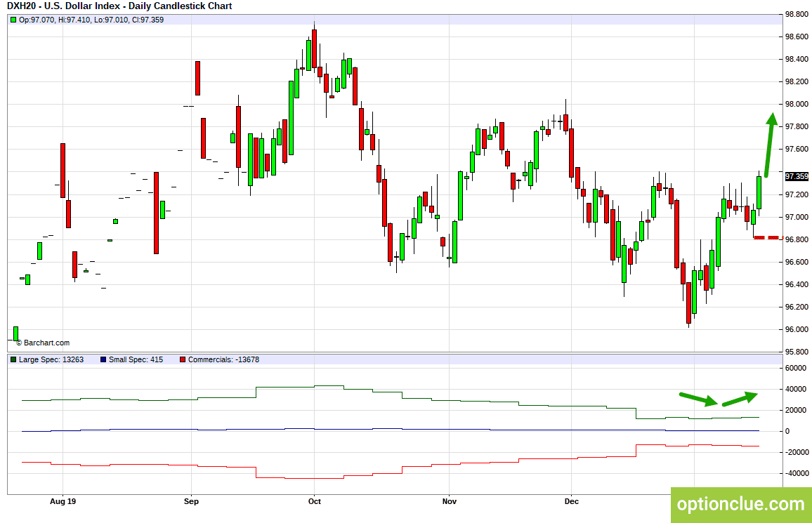
Task: Click the 40000 indicator axis label
Action: point(796,389)
